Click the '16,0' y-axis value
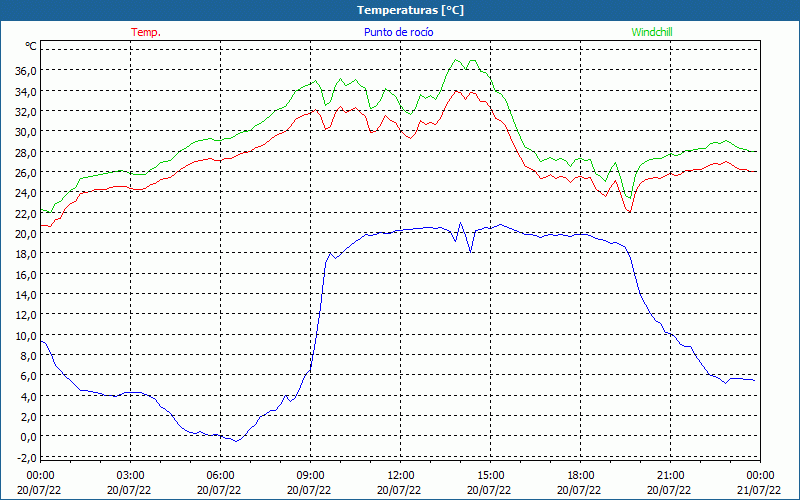The width and height of the screenshot is (800, 500). point(27,274)
